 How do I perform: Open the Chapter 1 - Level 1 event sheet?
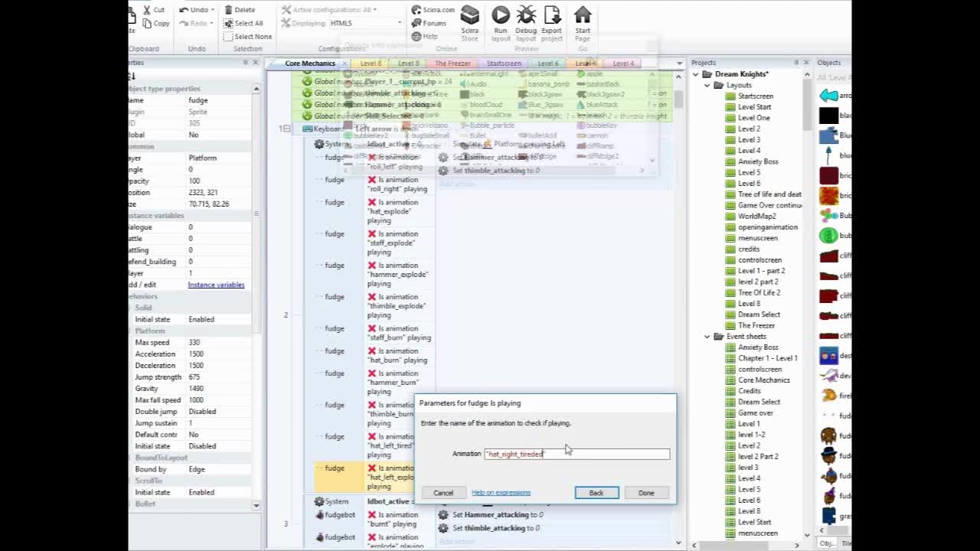click(x=768, y=358)
